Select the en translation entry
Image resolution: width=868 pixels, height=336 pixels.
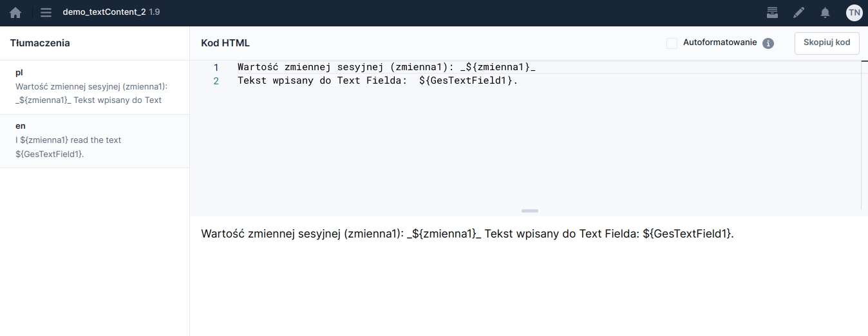pyautogui.click(x=95, y=140)
